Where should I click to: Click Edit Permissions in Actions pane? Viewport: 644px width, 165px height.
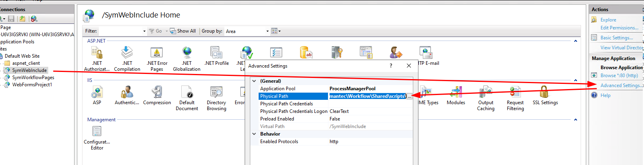pos(619,28)
